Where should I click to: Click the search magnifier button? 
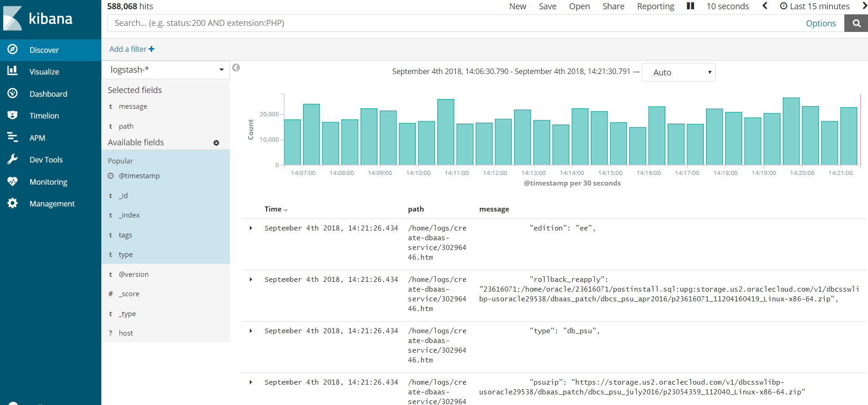(x=856, y=23)
